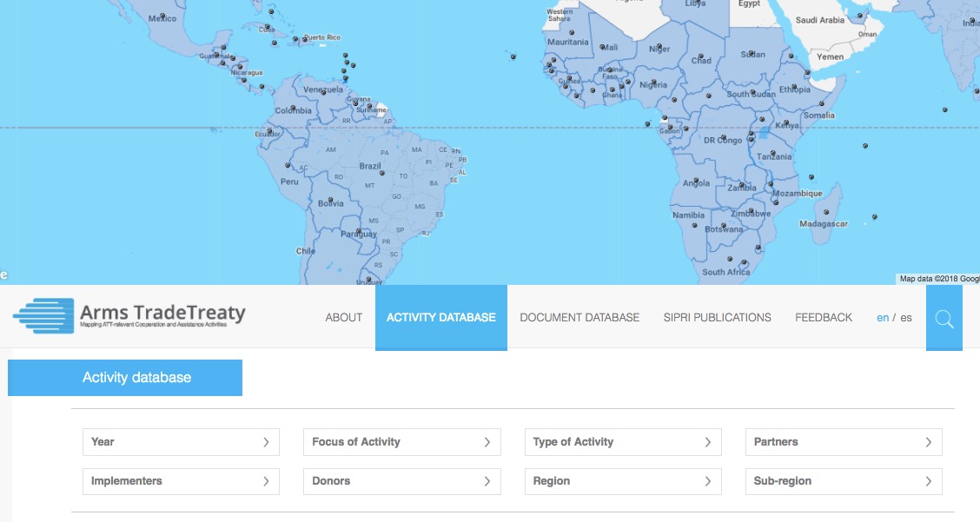Open the SIPRI Publications menu item
Image resolution: width=980 pixels, height=522 pixels.
[717, 318]
